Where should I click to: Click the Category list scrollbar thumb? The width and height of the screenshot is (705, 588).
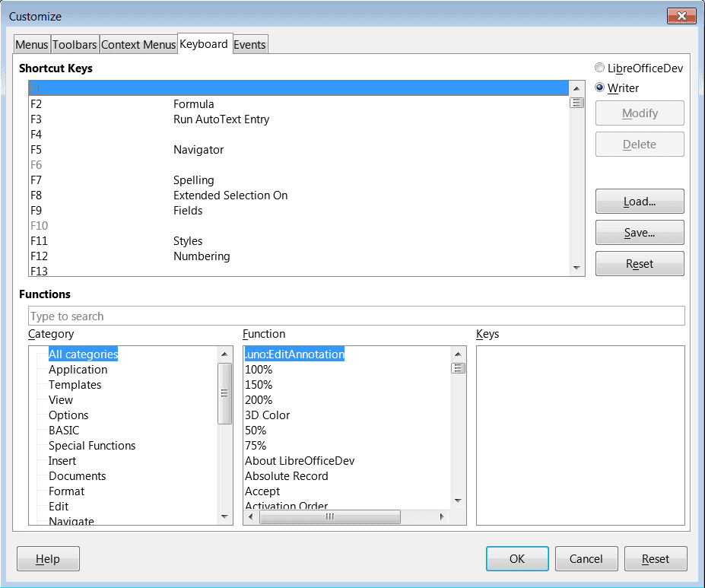[x=225, y=393]
